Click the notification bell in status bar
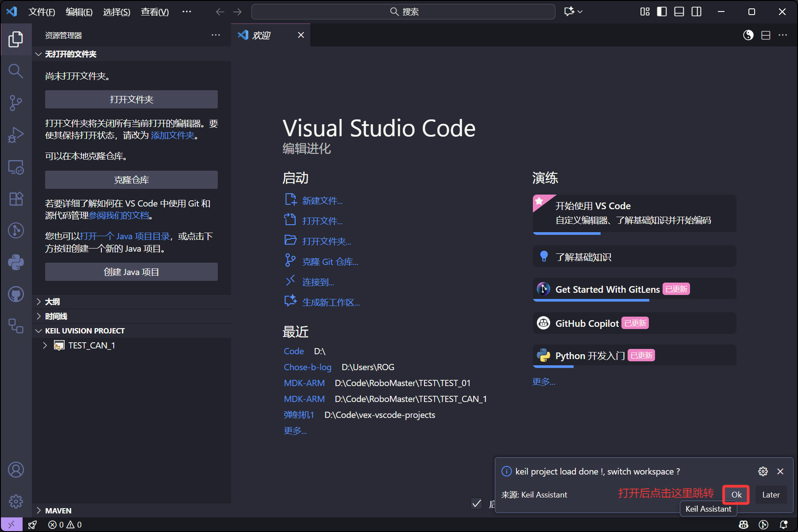 coord(783,524)
